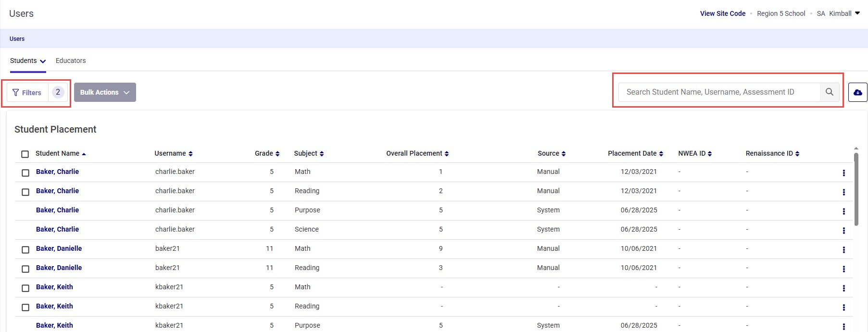This screenshot has width=868, height=332.
Task: Switch to the Educators tab
Action: click(71, 61)
